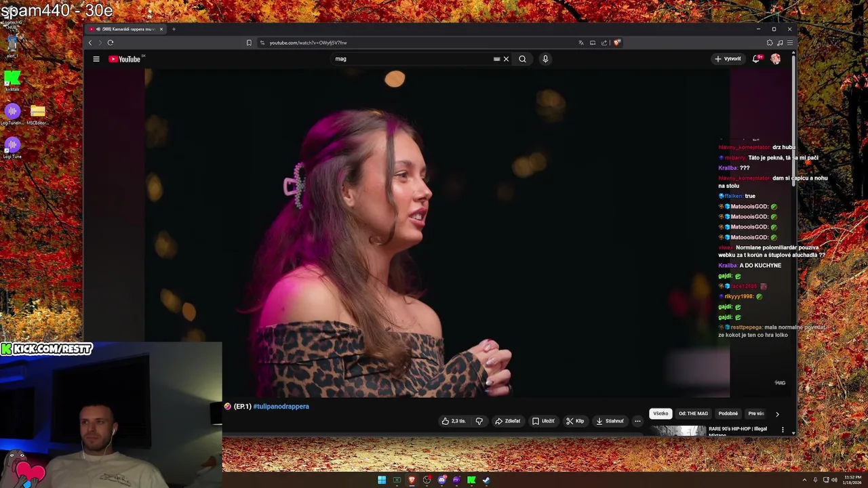Click the #tulipanodrappera hashtag link
The width and height of the screenshot is (868, 488).
[281, 406]
